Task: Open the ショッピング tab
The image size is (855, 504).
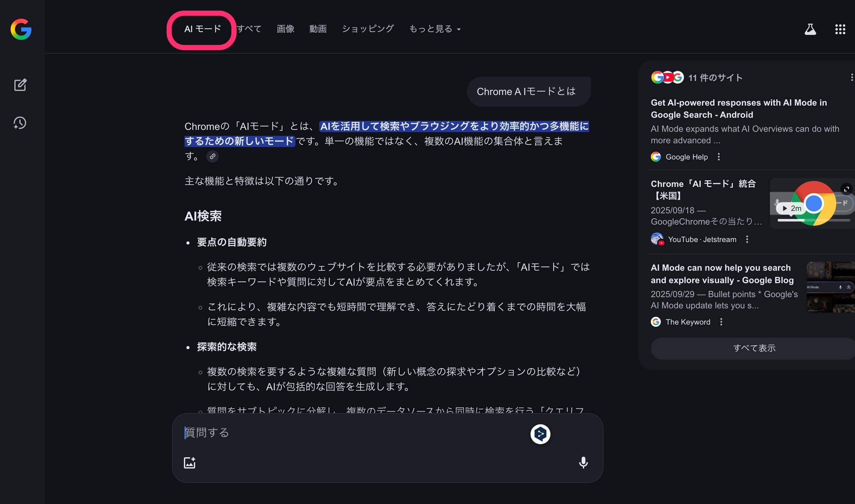Action: click(x=368, y=29)
